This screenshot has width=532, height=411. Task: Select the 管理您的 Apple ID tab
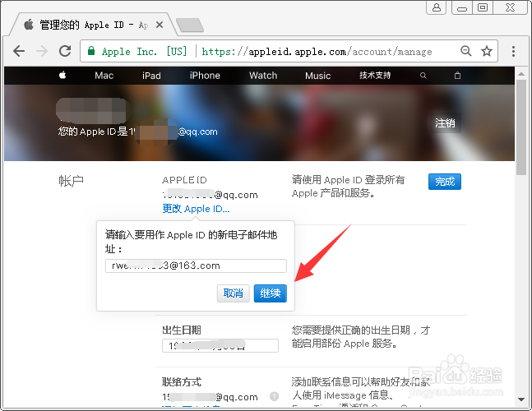pyautogui.click(x=93, y=25)
